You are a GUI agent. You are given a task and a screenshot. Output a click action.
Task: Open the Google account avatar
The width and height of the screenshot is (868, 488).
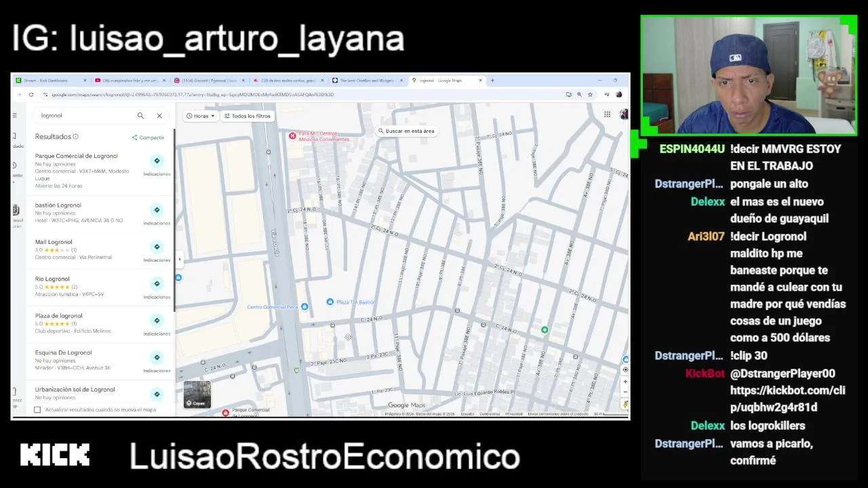pyautogui.click(x=624, y=115)
